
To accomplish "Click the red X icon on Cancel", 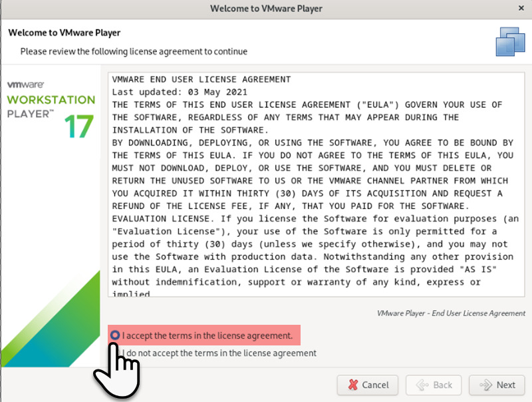I will point(350,385).
